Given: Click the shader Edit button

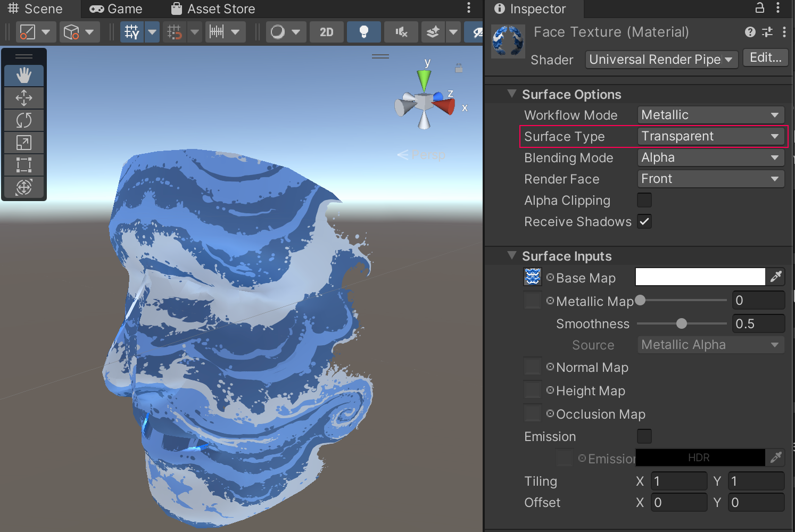Looking at the screenshot, I should pos(765,58).
